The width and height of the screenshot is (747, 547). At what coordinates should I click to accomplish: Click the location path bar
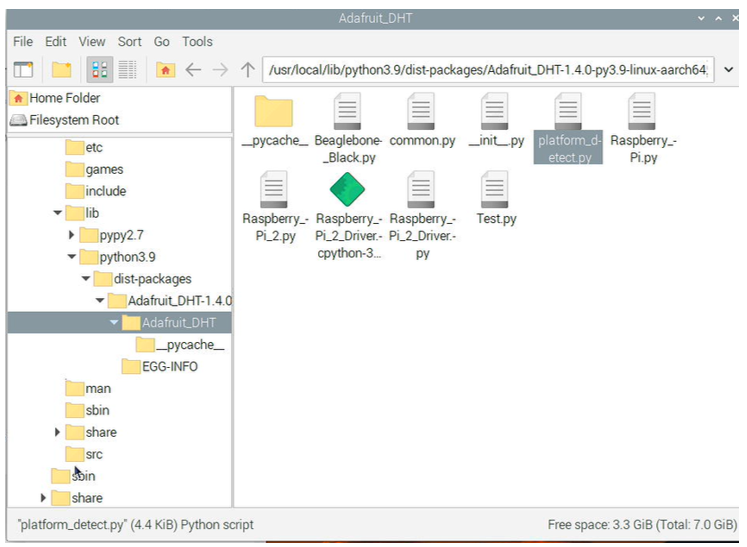488,70
